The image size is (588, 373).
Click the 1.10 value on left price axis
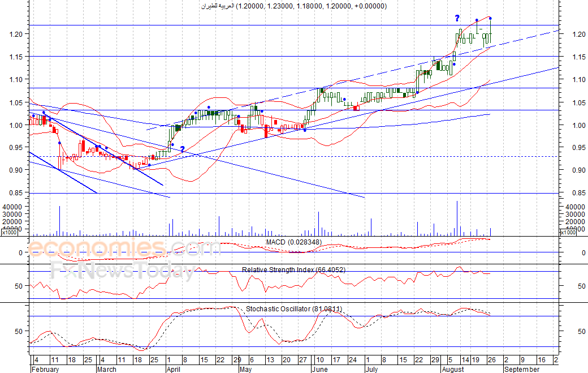point(16,80)
